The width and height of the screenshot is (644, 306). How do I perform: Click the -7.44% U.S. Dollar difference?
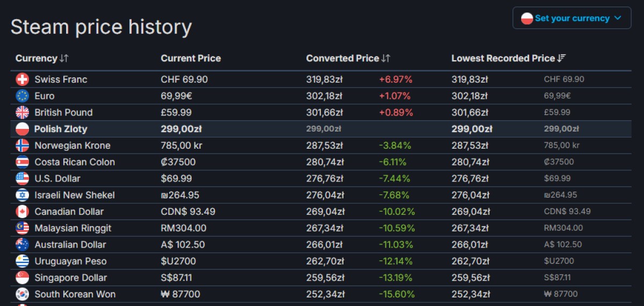tap(394, 178)
